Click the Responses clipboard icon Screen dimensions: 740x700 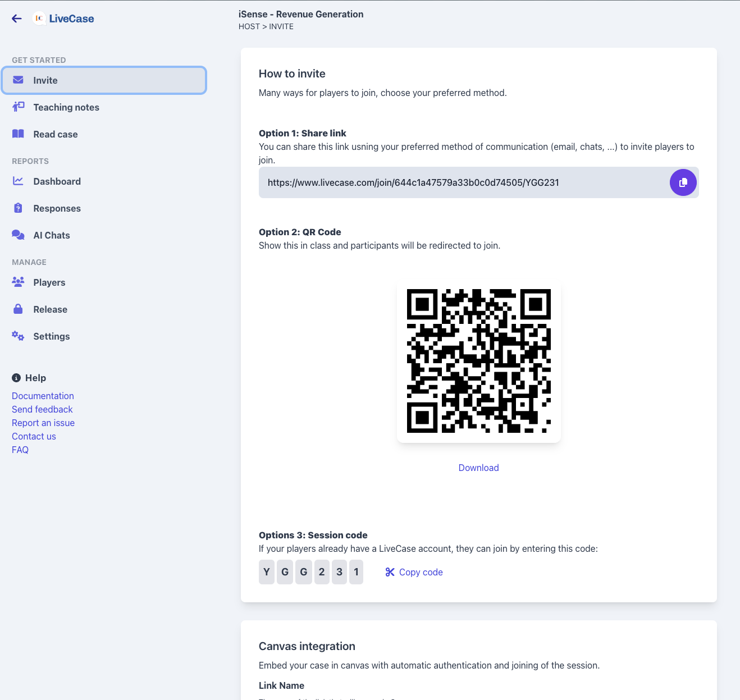click(x=18, y=208)
